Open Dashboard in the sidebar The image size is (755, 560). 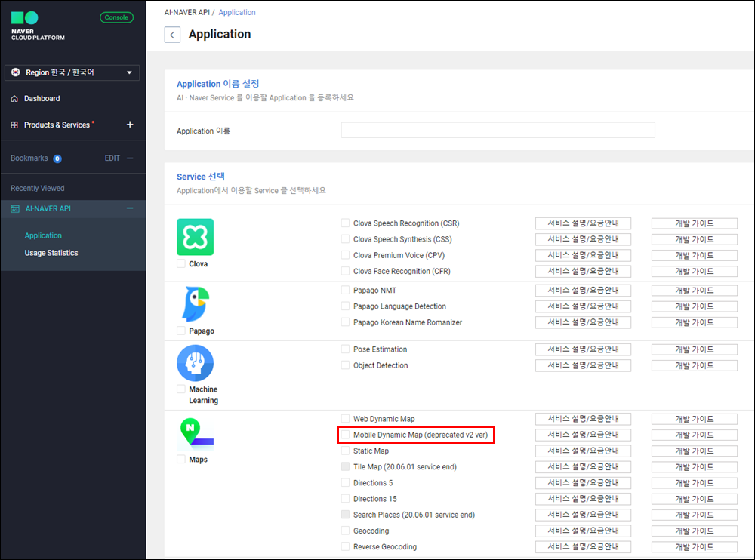pyautogui.click(x=42, y=99)
